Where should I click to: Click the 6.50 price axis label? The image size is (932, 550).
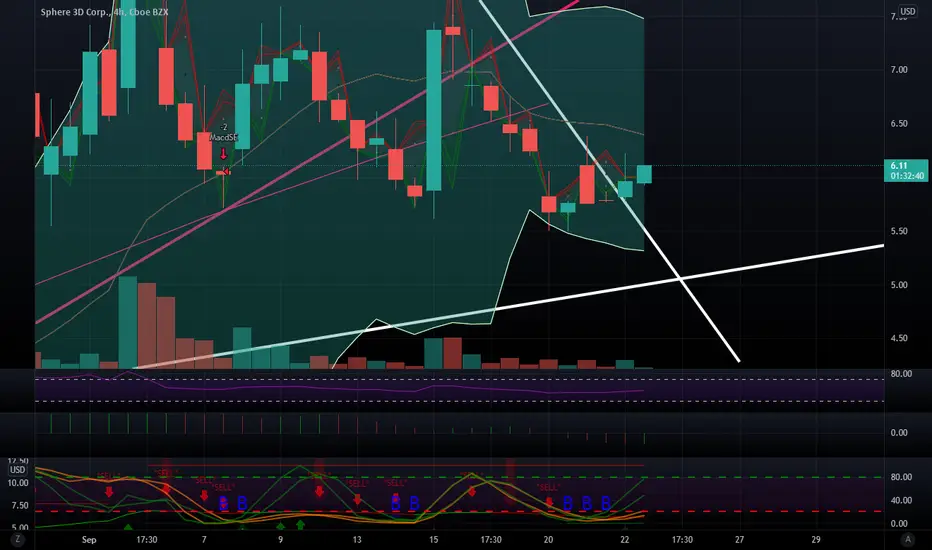[x=899, y=124]
